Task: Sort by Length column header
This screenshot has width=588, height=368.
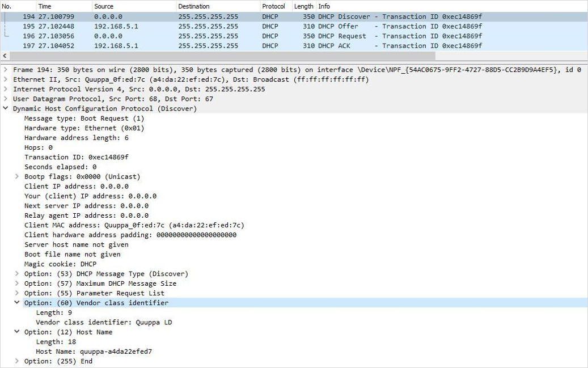Action: 304,6
